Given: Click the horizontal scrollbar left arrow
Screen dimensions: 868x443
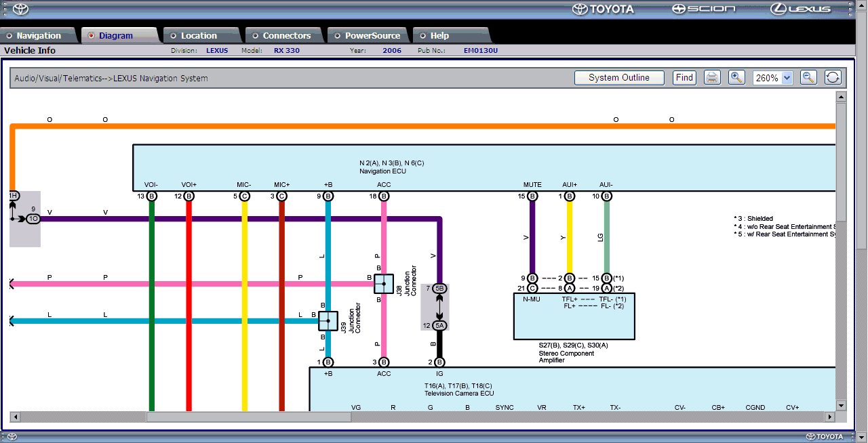Looking at the screenshot, I should point(16,417).
